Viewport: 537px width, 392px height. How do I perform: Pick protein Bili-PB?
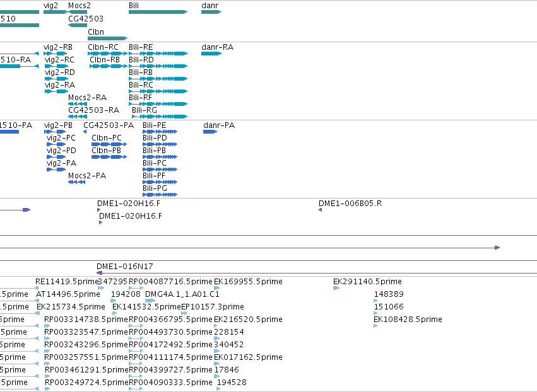(155, 151)
